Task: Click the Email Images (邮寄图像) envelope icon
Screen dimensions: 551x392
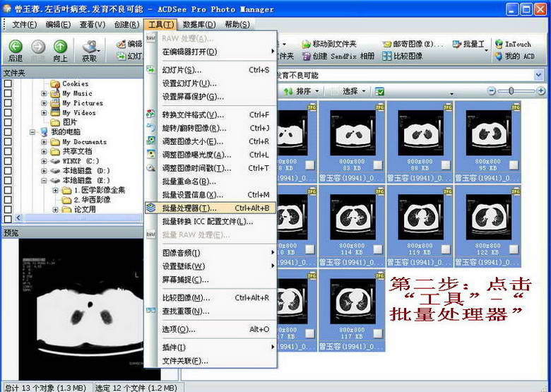Action: (x=387, y=44)
